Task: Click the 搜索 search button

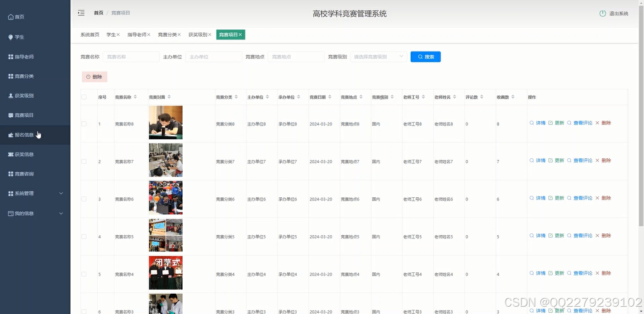Action: pos(425,57)
